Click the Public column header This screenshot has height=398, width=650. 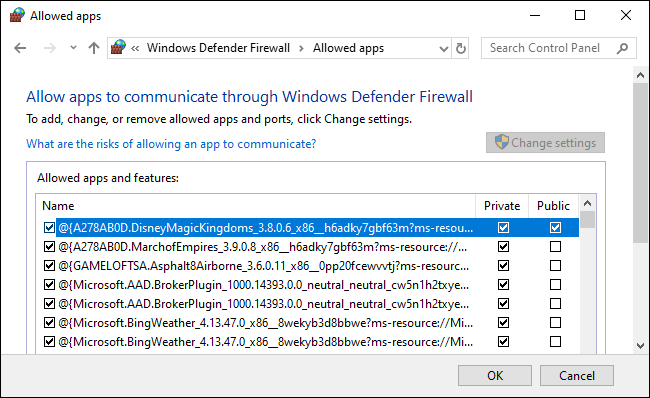click(553, 206)
